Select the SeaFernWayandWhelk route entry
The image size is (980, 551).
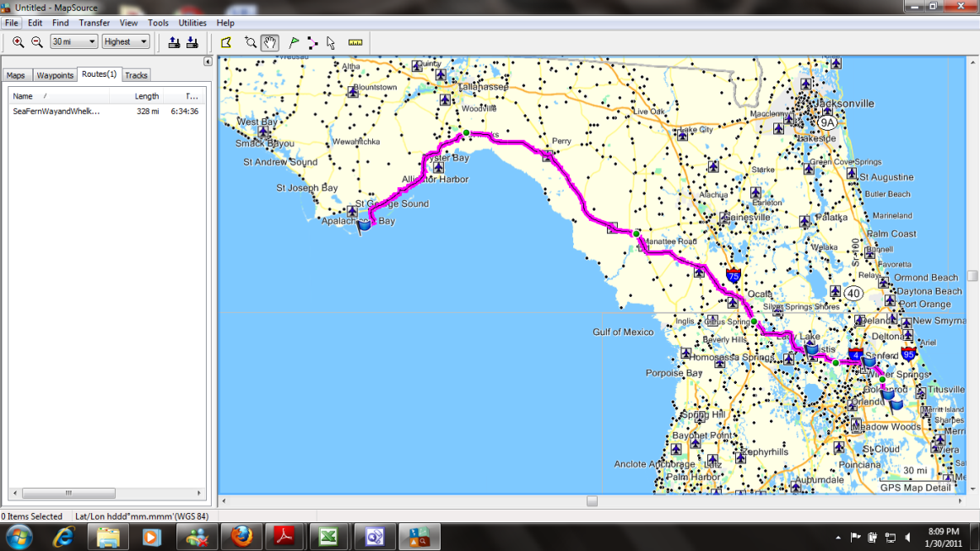click(56, 111)
